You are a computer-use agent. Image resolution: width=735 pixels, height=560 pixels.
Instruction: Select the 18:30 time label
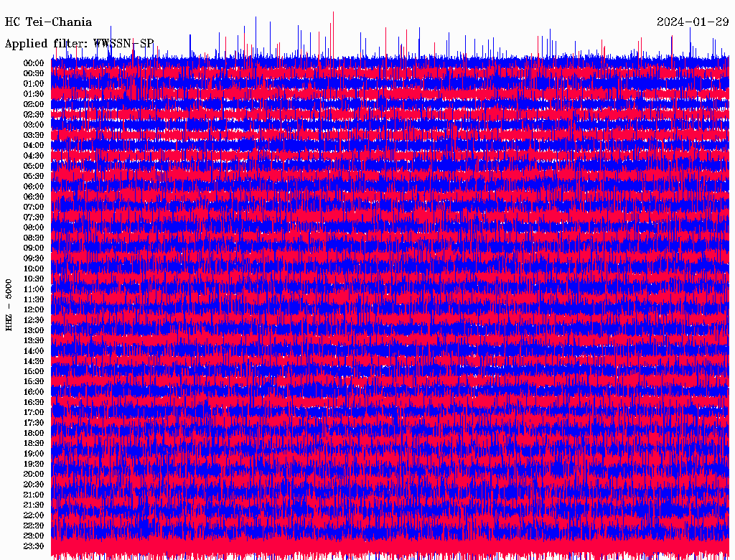click(x=34, y=443)
